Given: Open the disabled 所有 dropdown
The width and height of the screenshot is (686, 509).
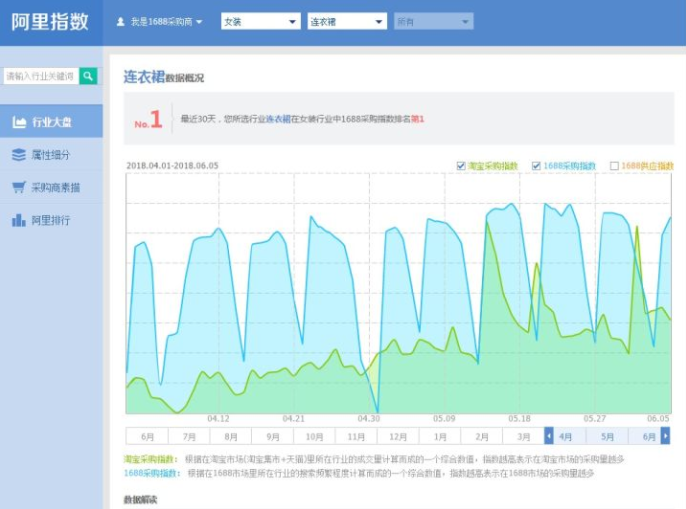Looking at the screenshot, I should click(434, 21).
